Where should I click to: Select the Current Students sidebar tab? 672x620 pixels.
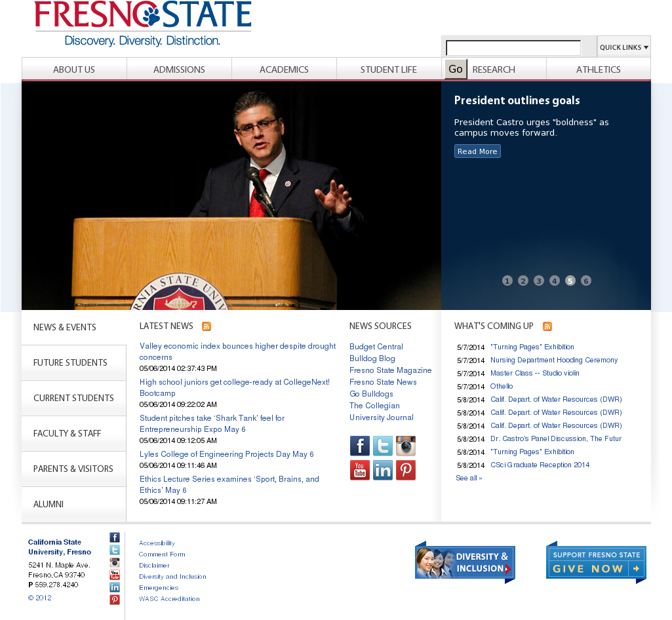tap(73, 398)
